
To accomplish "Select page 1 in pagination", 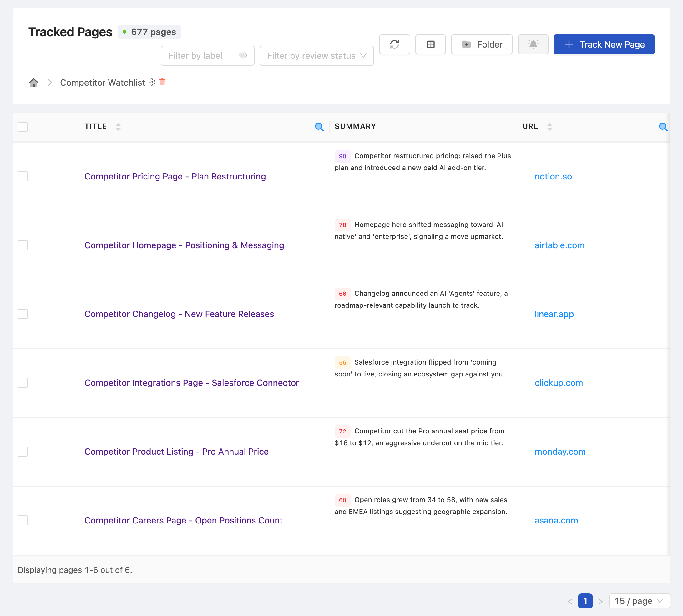I will tap(585, 601).
